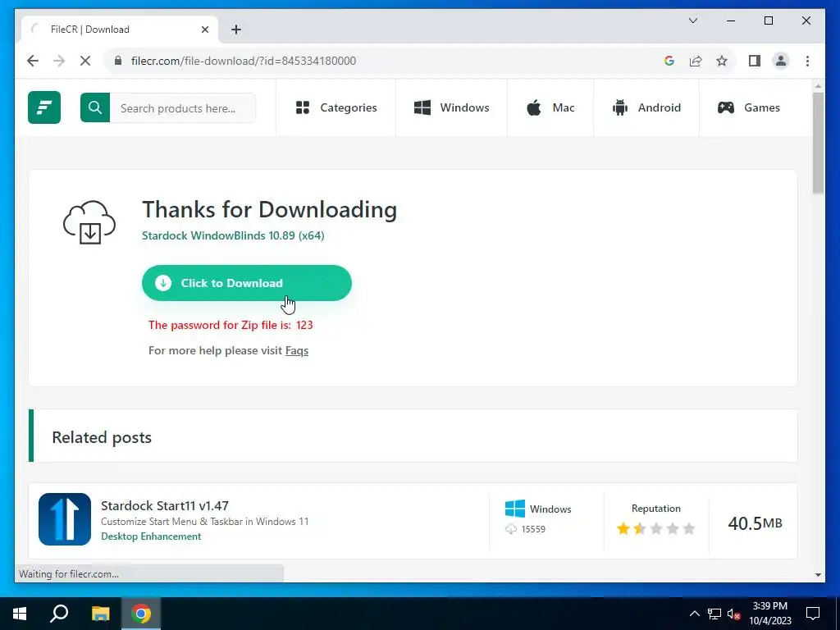Show hidden system tray icons
The height and width of the screenshot is (630, 840).
694,614
